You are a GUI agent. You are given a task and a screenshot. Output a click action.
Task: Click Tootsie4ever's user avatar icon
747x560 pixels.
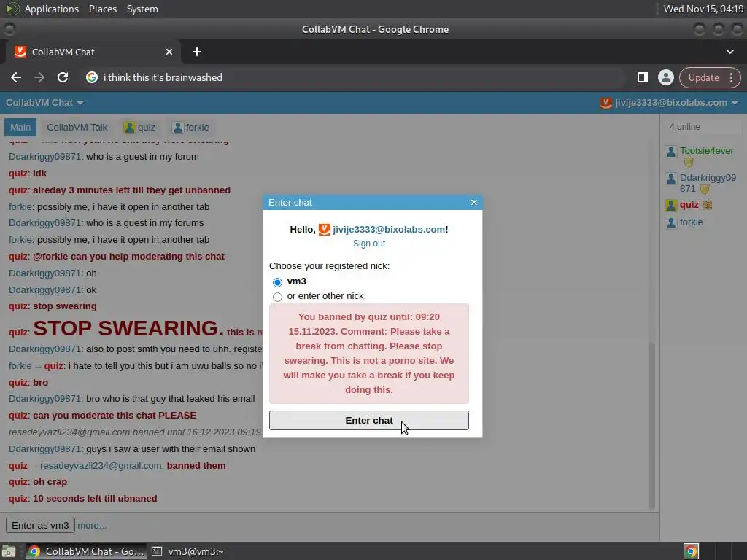[671, 152]
